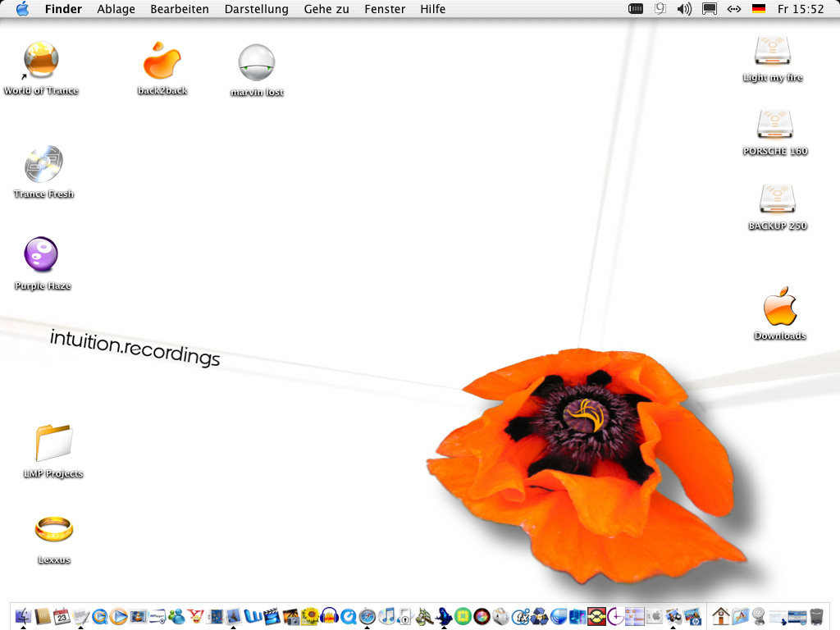Open the Home folder in the Dock
Image resolution: width=840 pixels, height=630 pixels.
(x=721, y=616)
